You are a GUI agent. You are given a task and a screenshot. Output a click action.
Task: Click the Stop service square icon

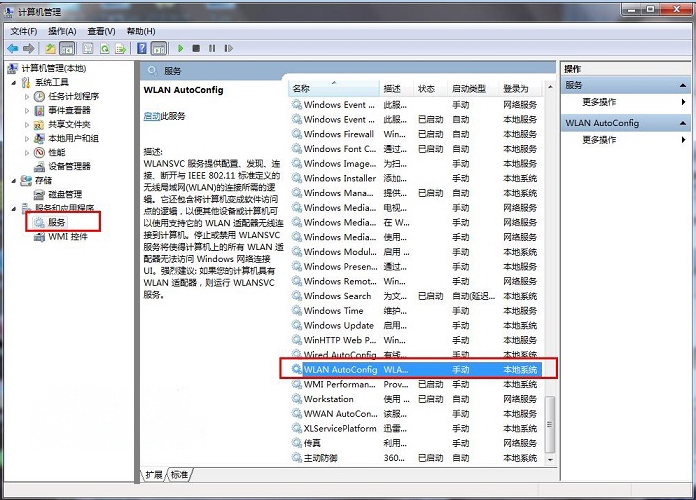point(196,48)
